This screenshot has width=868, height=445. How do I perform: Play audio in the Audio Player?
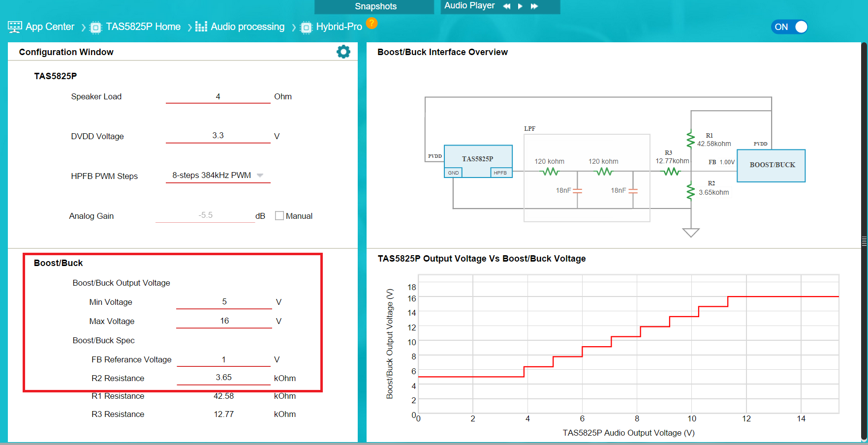[520, 6]
